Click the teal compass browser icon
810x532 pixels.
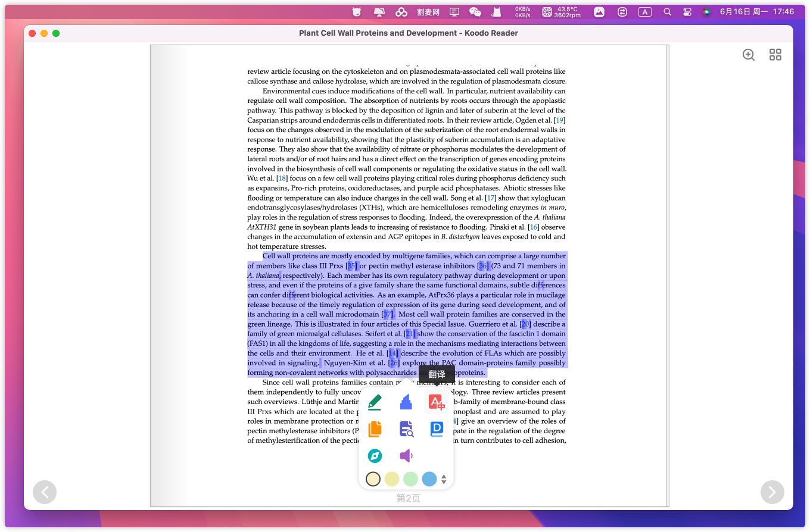pyautogui.click(x=375, y=456)
